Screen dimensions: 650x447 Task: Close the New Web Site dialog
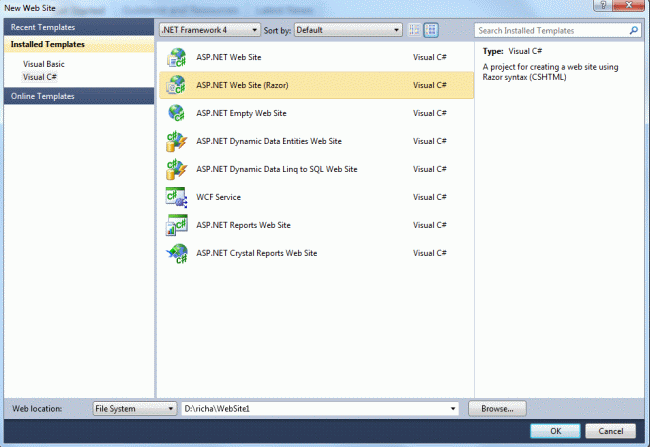coord(628,5)
